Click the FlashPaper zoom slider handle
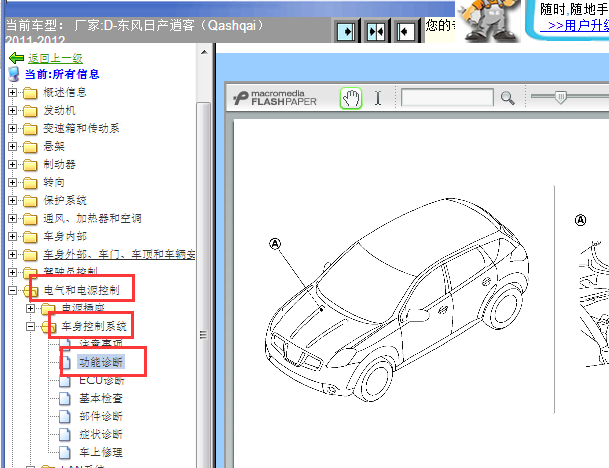 (560, 97)
